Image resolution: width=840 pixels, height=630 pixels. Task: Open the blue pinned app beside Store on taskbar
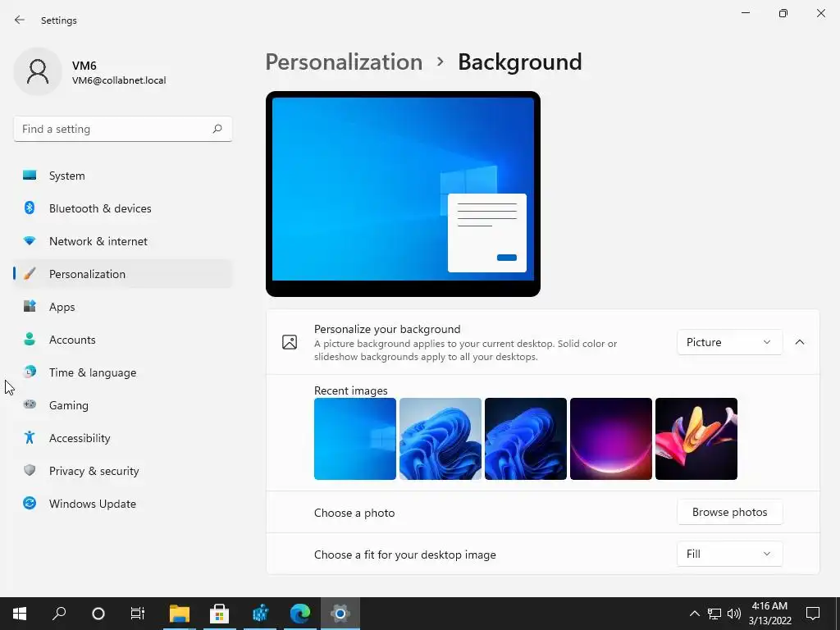tap(260, 614)
